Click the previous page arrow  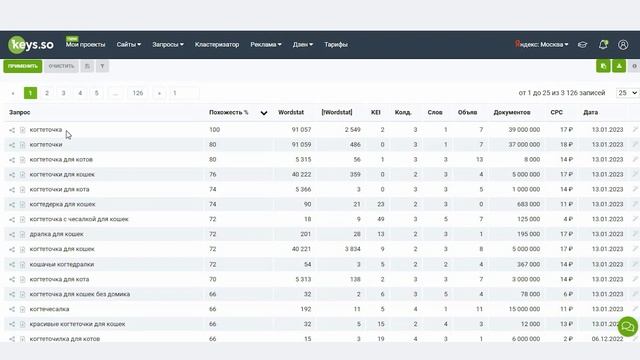point(13,93)
